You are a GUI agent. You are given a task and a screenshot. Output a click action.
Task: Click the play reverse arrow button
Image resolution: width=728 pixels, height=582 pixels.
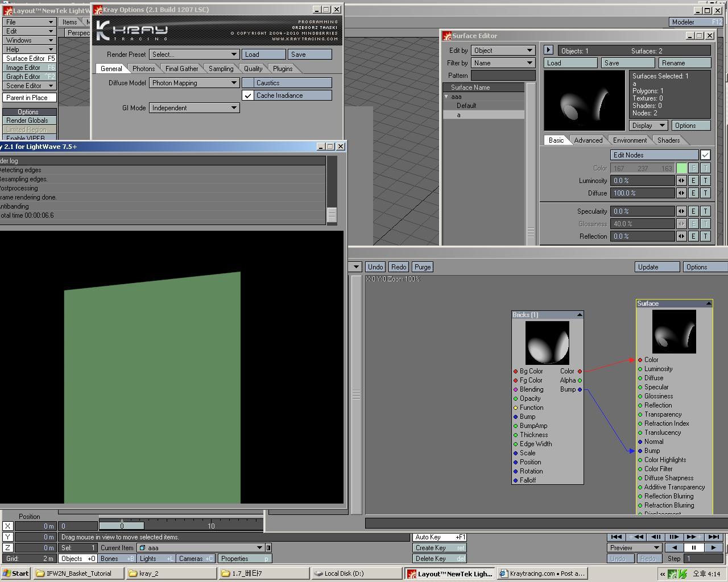pyautogui.click(x=675, y=548)
